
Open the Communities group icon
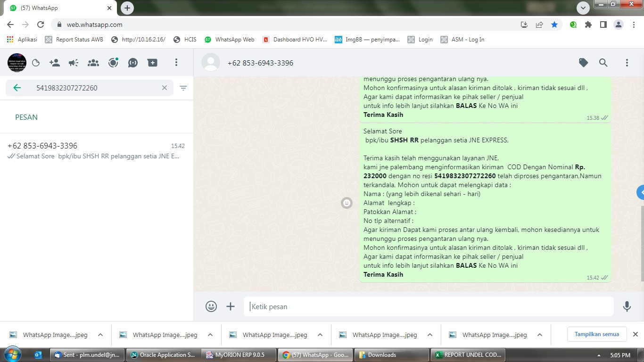coord(93,63)
